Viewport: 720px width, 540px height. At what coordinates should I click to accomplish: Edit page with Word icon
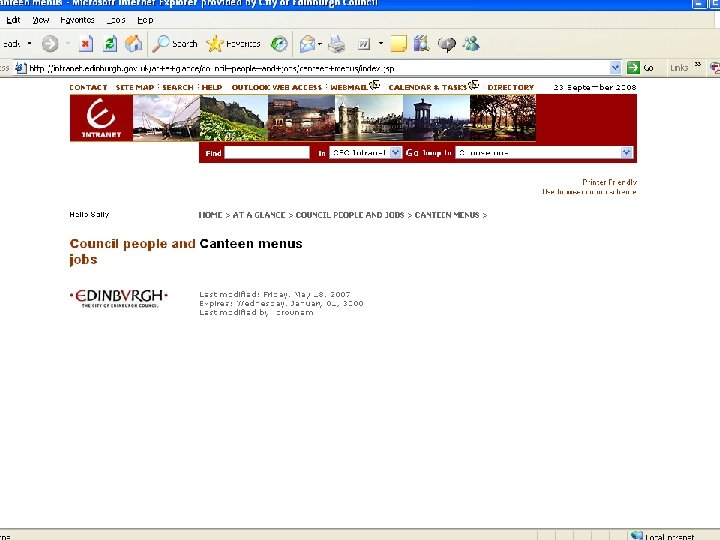364,44
